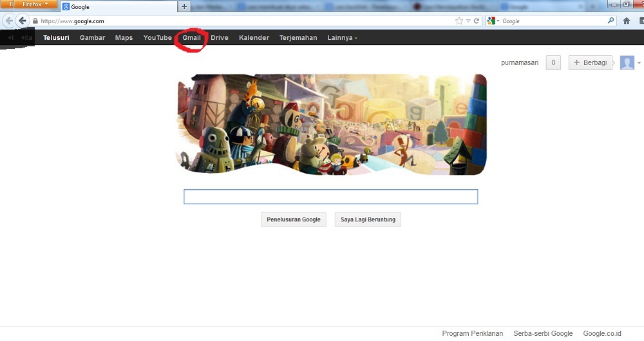Open Terjemahan in Google bar

(298, 38)
